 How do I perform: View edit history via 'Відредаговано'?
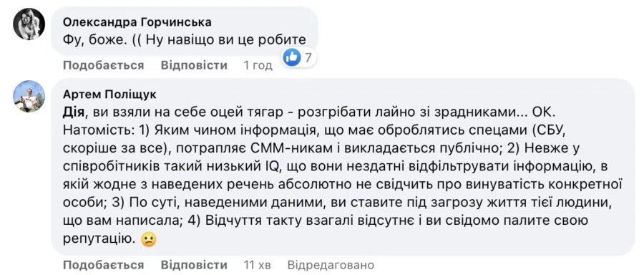point(331,265)
